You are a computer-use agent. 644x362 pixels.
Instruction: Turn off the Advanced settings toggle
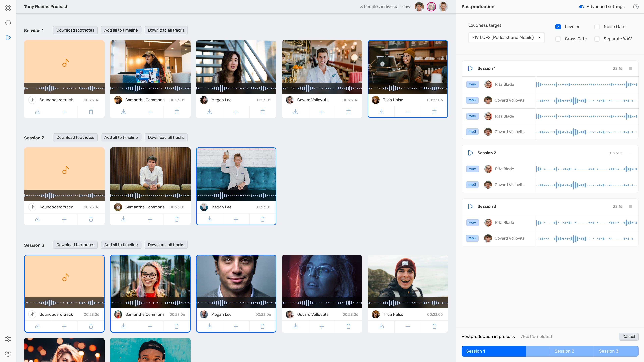[581, 7]
